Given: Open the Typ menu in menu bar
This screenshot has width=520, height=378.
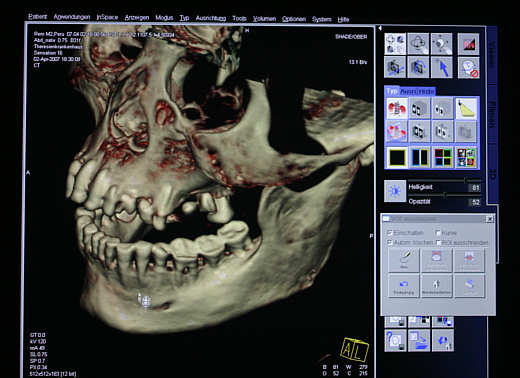Looking at the screenshot, I should tap(184, 18).
